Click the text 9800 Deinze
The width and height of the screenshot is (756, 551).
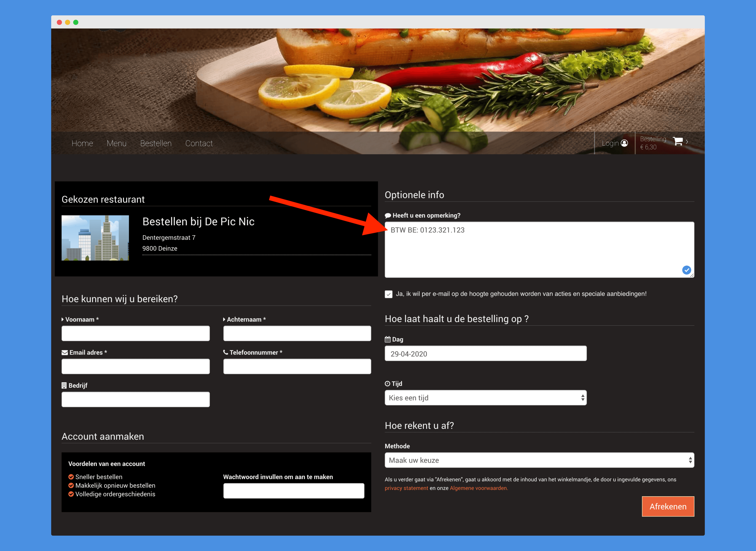[160, 249]
